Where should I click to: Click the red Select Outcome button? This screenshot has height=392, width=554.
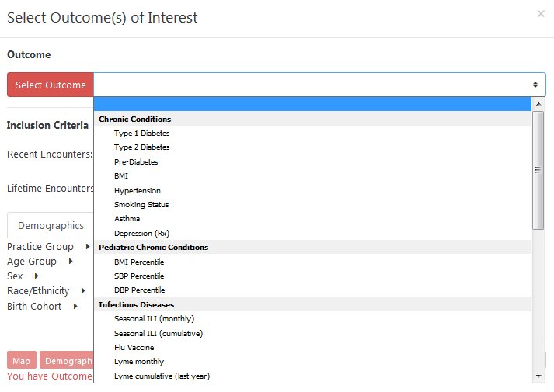51,85
